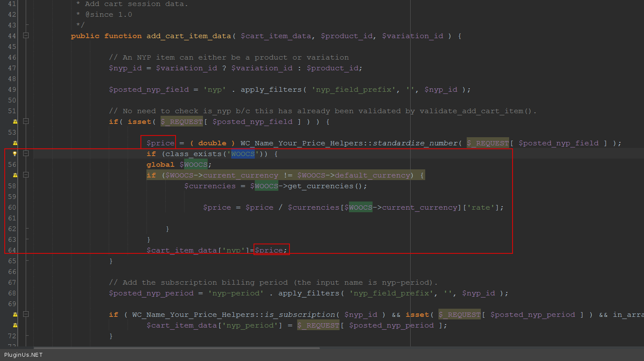Click line number 47 in the gutter
The height and width of the screenshot is (361, 644).
pyautogui.click(x=12, y=68)
